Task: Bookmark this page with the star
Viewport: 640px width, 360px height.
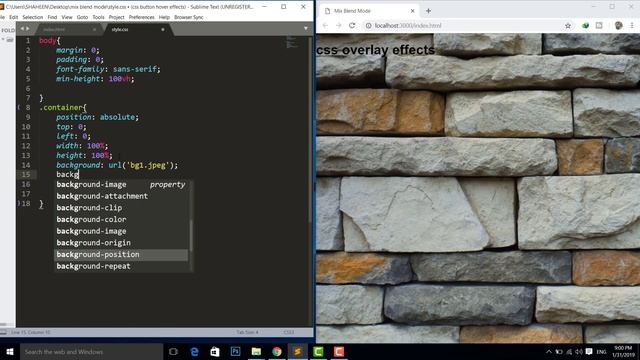Action: tap(568, 25)
